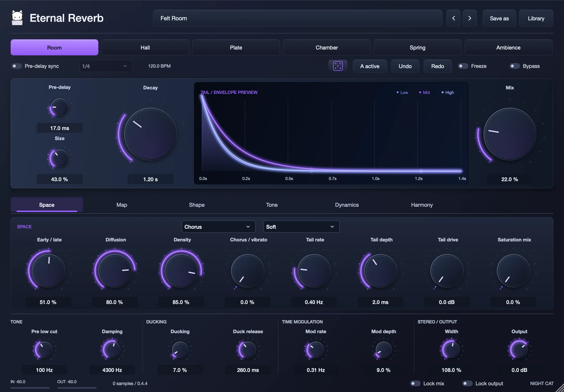The width and height of the screenshot is (564, 392).
Task: Click the Diffusion knob
Action: coord(115,271)
